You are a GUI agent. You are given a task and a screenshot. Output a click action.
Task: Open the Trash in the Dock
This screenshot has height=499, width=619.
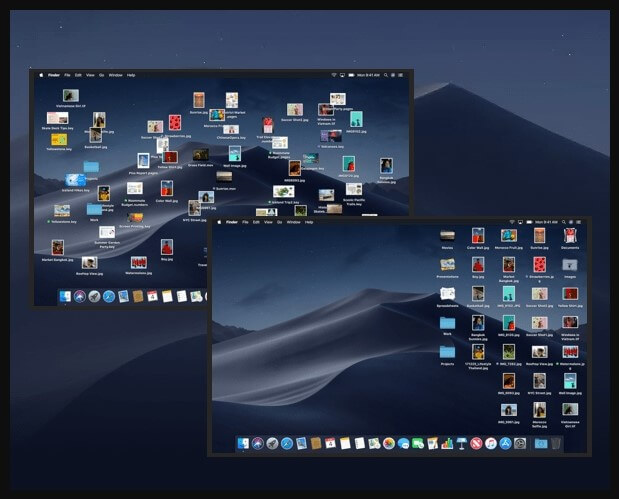pos(556,442)
